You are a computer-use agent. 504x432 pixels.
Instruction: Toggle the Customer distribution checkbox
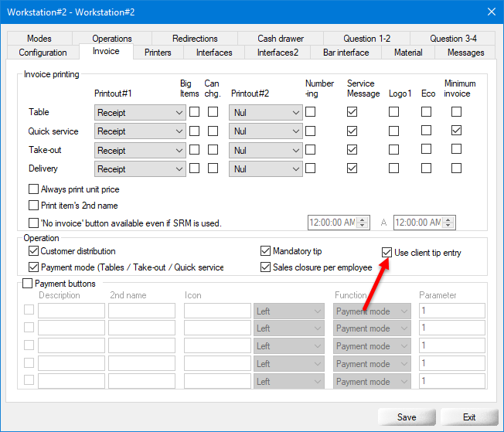click(33, 251)
